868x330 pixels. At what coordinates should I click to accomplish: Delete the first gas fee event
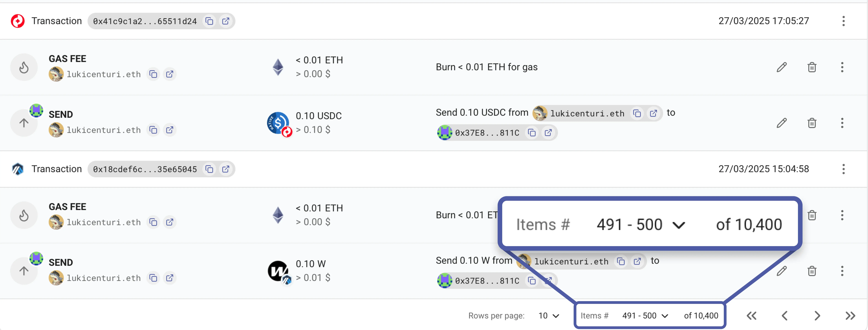point(812,67)
